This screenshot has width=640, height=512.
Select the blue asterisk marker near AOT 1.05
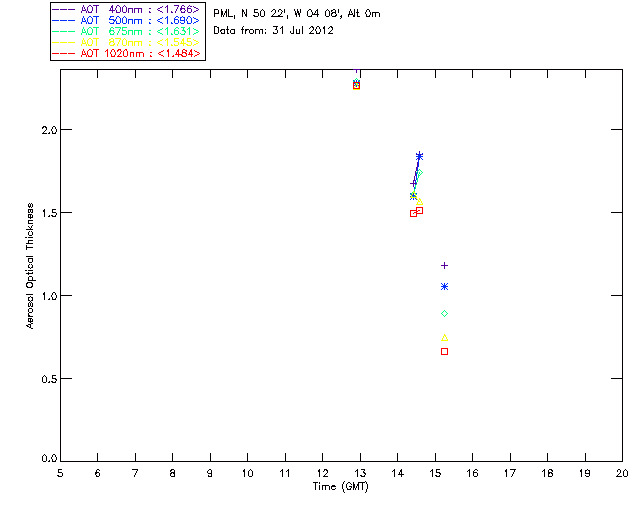444,287
